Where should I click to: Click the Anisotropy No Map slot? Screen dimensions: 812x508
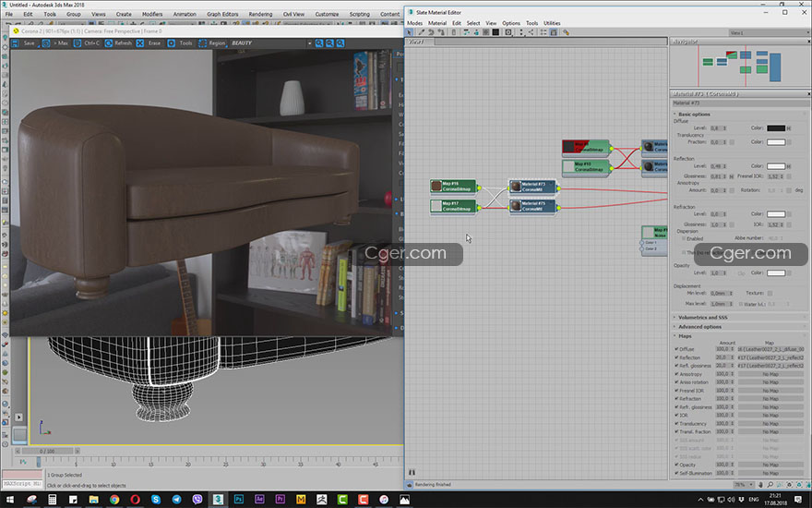(x=770, y=374)
